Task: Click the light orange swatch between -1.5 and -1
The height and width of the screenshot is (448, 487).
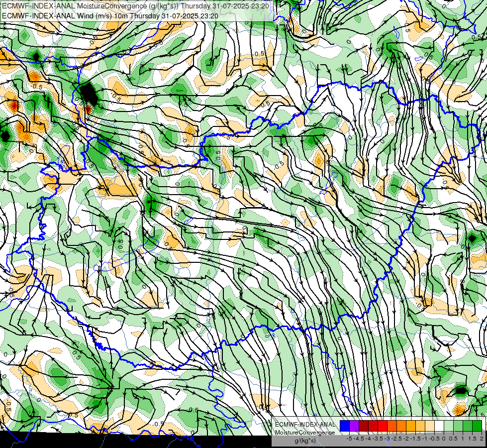Action: coord(420,426)
